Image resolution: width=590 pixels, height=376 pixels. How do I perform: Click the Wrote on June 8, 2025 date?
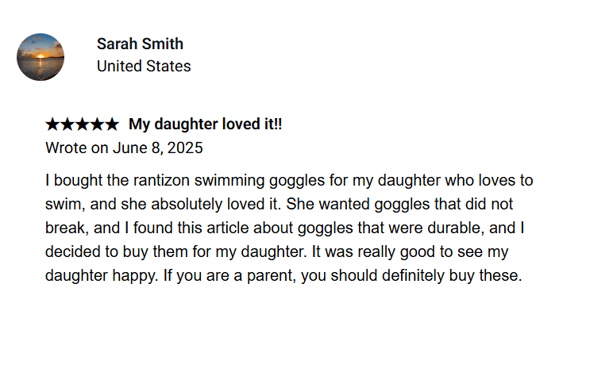click(x=124, y=148)
